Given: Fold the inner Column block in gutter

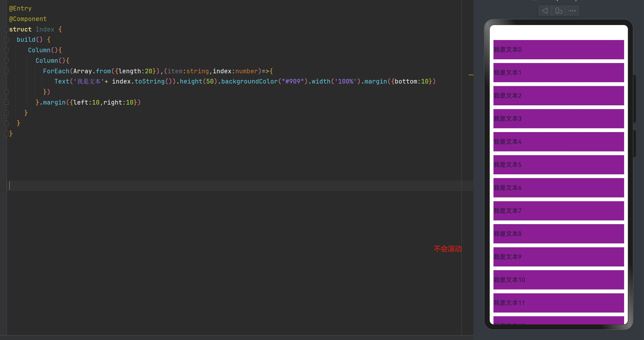Looking at the screenshot, I should (6, 61).
